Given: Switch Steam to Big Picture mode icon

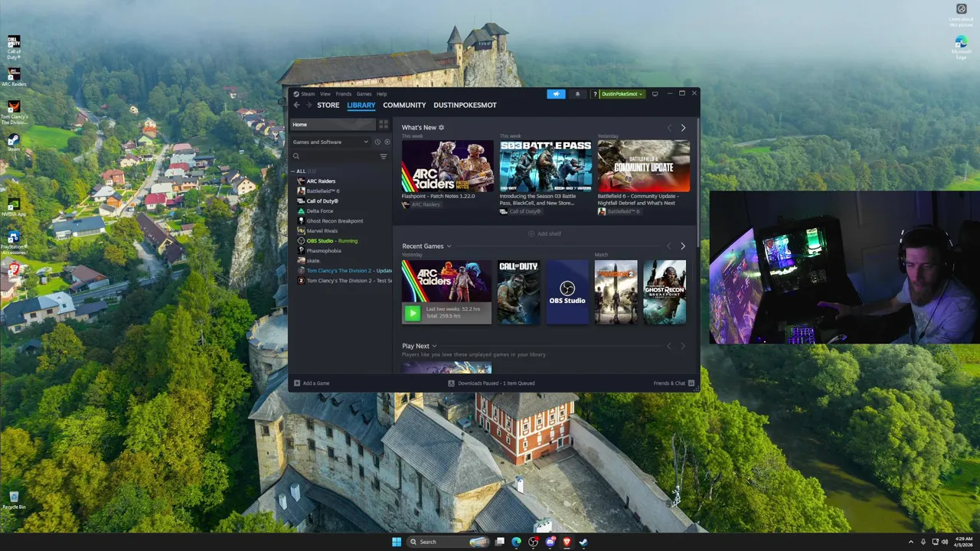Looking at the screenshot, I should [655, 94].
